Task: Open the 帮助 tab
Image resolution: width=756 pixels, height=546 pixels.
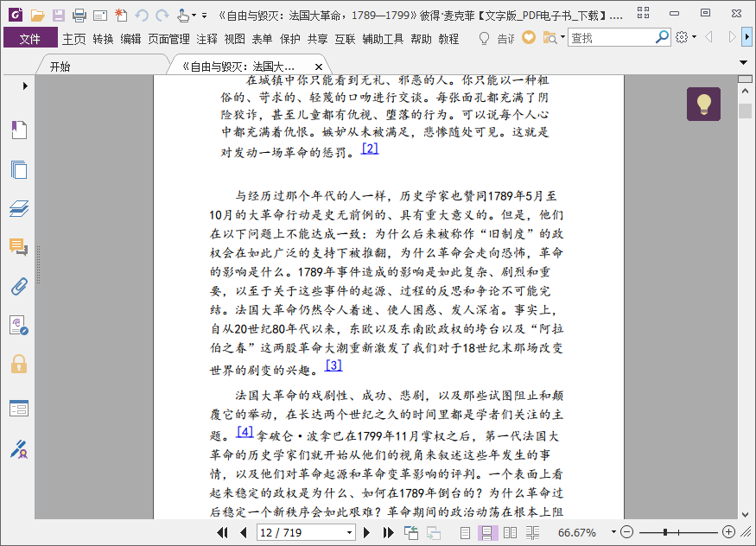Action: 421,39
